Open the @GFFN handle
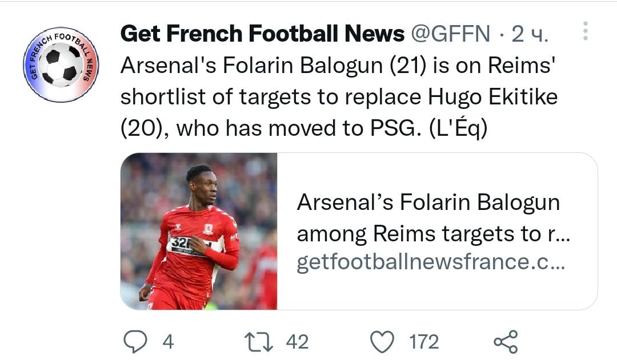617x364 pixels. [x=450, y=35]
